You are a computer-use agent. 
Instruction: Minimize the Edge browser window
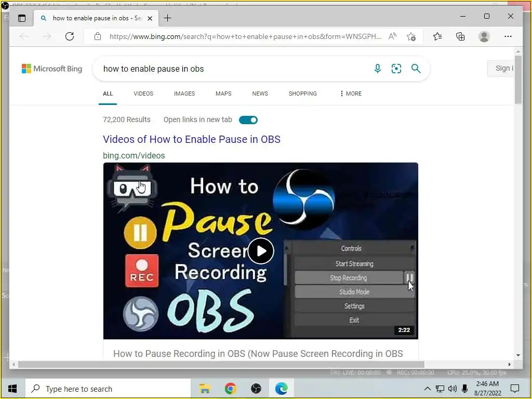[463, 16]
